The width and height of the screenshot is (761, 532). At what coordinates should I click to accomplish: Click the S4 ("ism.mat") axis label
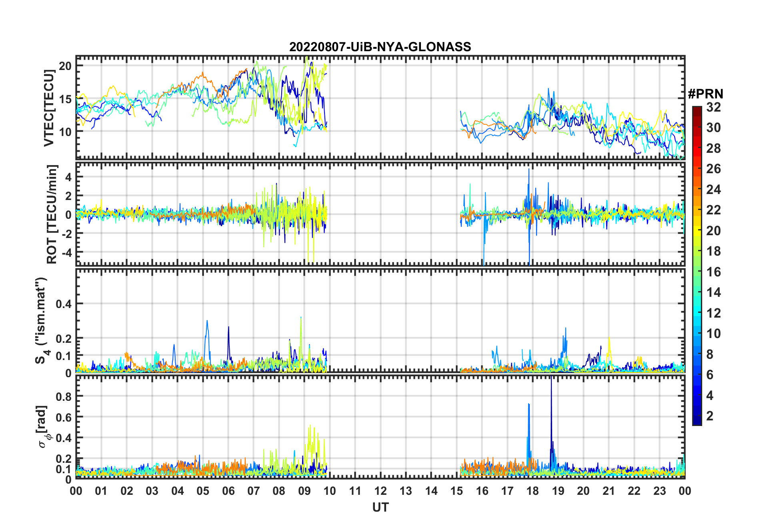(42, 320)
